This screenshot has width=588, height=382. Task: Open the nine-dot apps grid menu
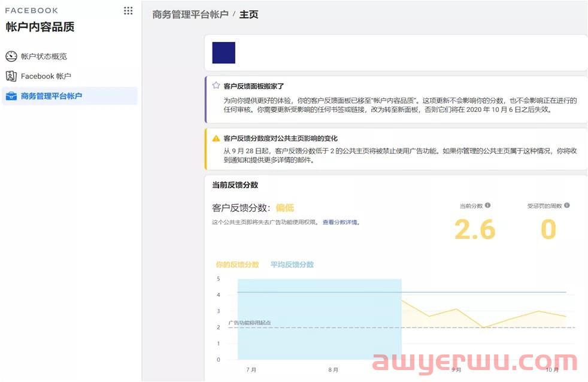click(128, 11)
